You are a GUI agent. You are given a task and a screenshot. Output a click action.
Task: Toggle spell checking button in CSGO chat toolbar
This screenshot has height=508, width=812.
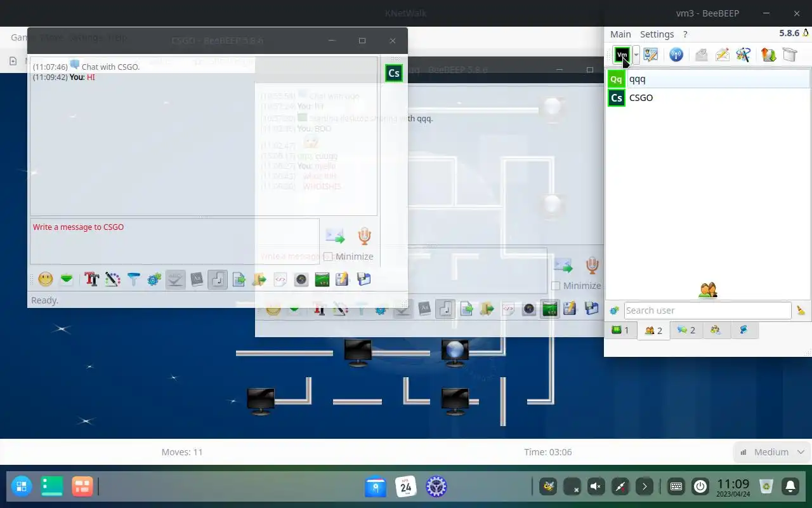(176, 279)
